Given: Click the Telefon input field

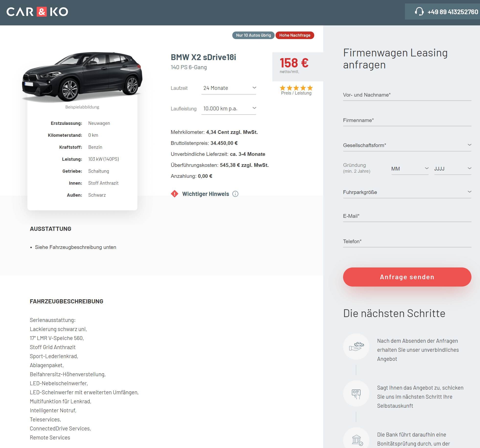Looking at the screenshot, I should pyautogui.click(x=407, y=242).
